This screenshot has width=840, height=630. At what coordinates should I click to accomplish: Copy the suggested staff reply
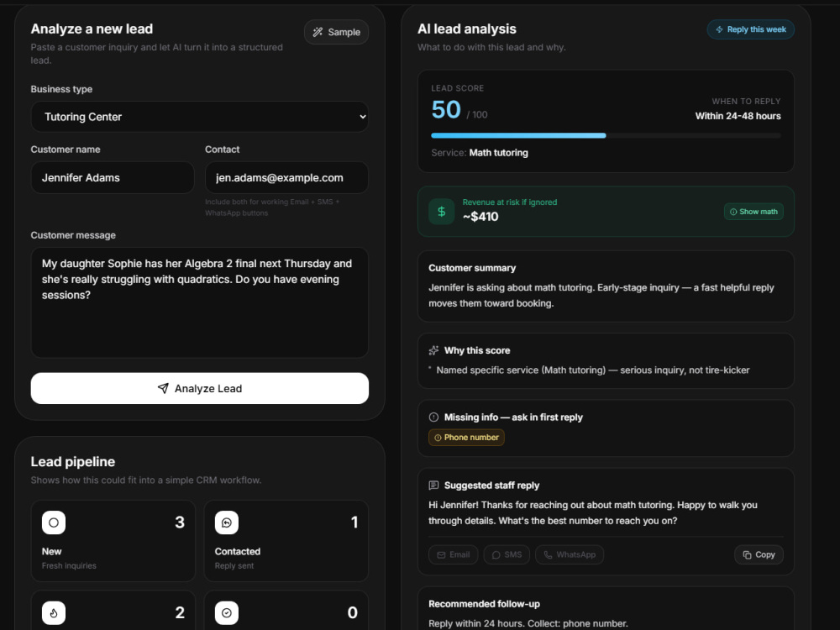pyautogui.click(x=759, y=555)
